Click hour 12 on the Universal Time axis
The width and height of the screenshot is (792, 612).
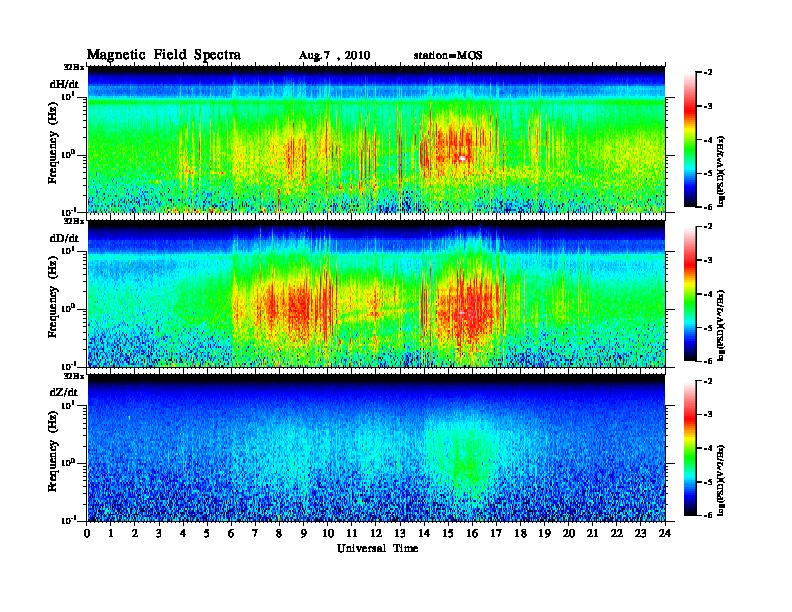376,534
